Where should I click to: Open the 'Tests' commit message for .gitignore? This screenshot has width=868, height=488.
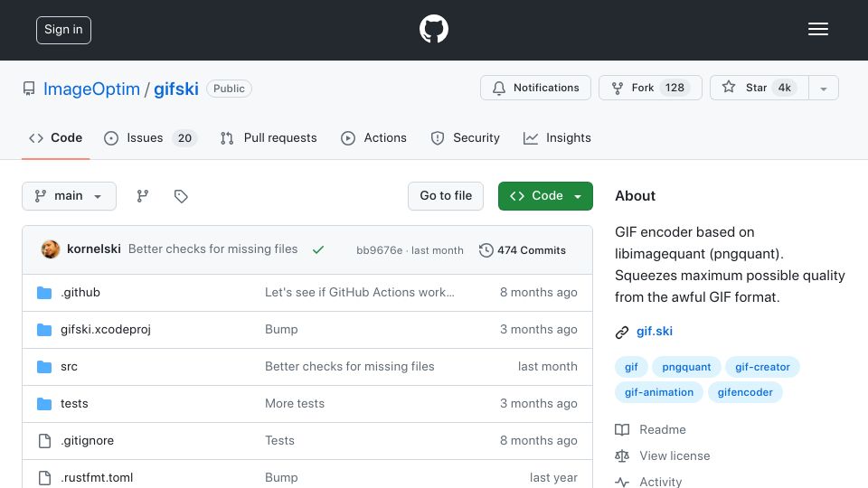click(279, 440)
